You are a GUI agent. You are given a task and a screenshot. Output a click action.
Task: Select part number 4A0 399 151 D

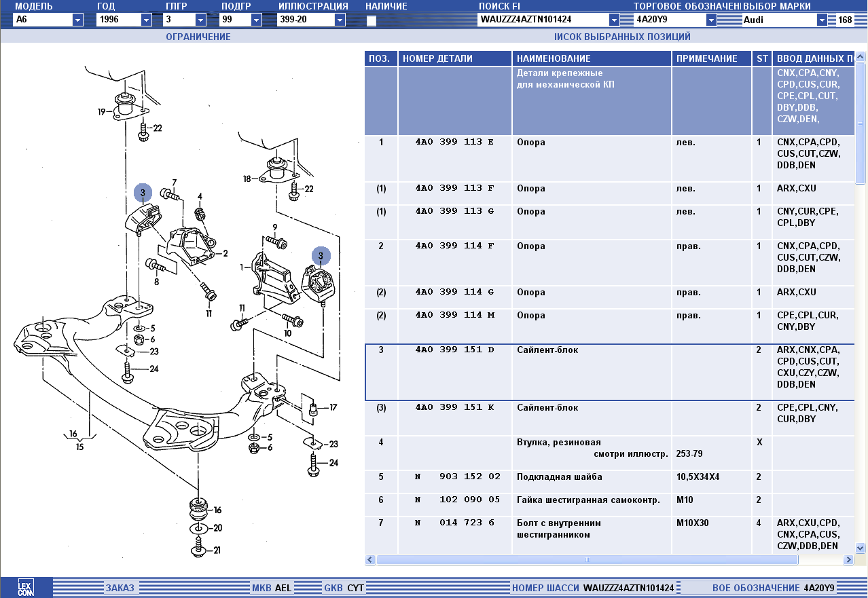click(454, 350)
